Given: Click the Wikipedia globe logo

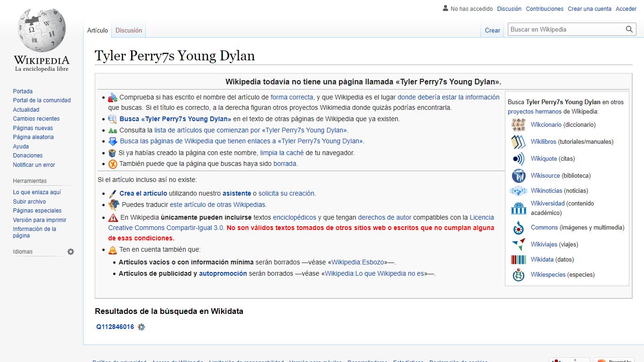Looking at the screenshot, I should point(41,31).
